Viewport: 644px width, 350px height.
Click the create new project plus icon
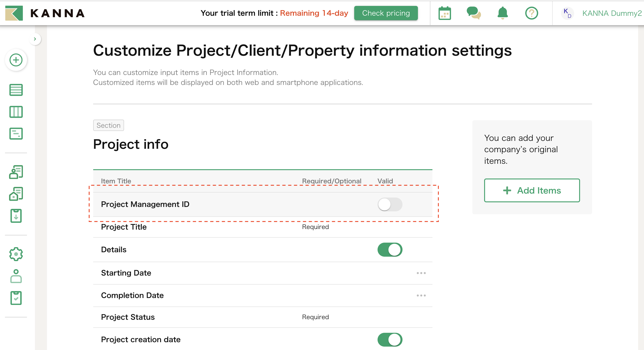point(16,60)
